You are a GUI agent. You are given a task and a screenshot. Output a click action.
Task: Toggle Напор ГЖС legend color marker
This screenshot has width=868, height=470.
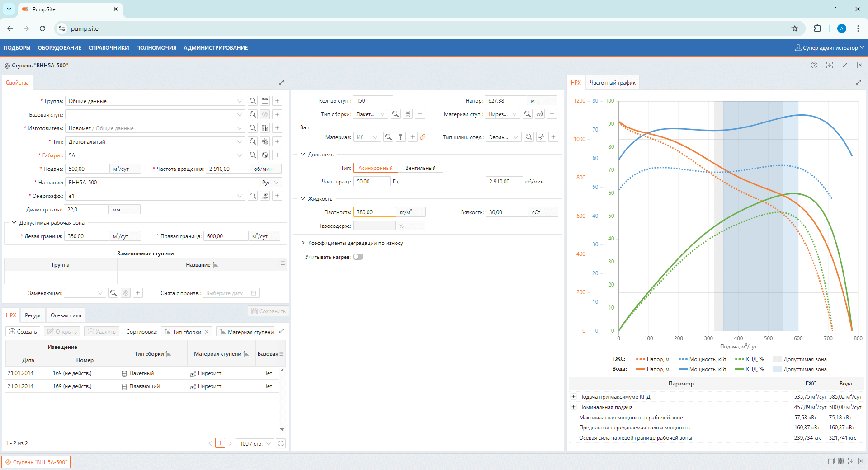(640, 359)
